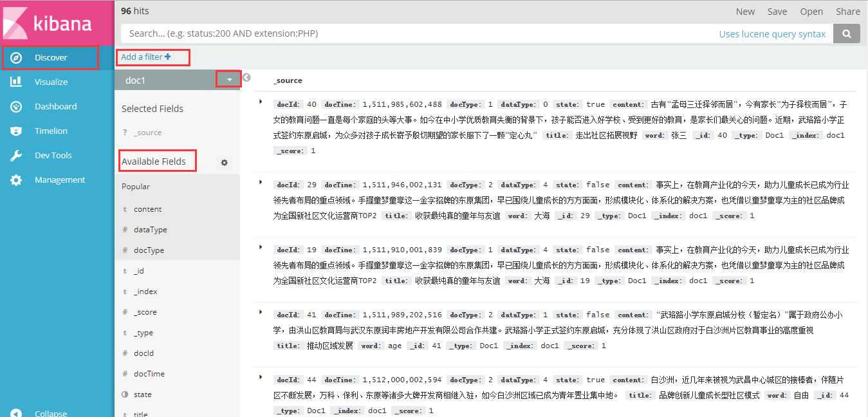Click the Available Fields settings gear
Image resolution: width=868 pixels, height=417 pixels.
pos(225,163)
